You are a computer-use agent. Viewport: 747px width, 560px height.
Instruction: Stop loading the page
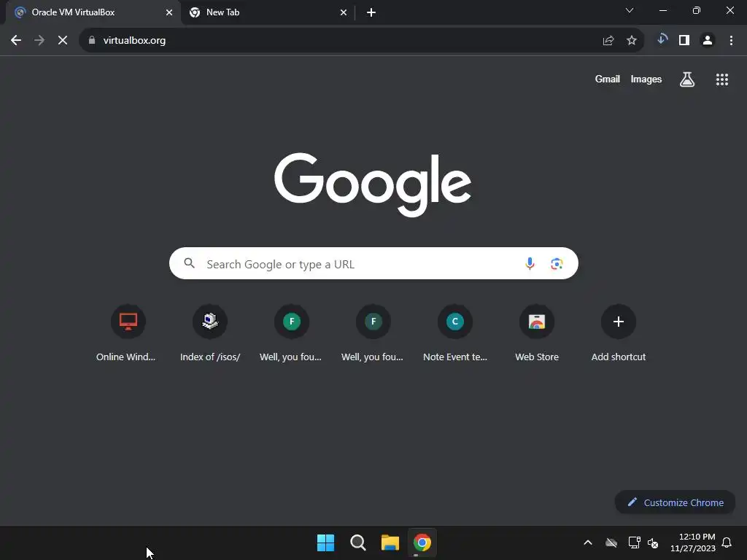coord(63,41)
